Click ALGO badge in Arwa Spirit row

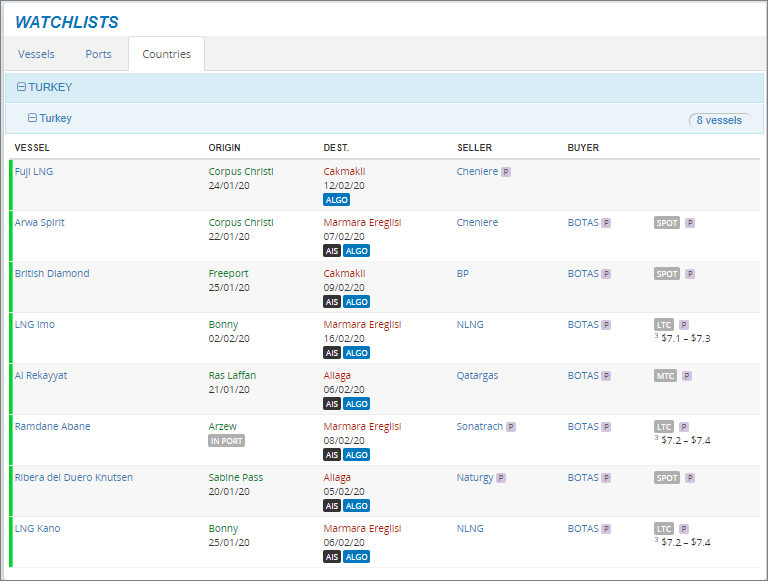(x=356, y=251)
